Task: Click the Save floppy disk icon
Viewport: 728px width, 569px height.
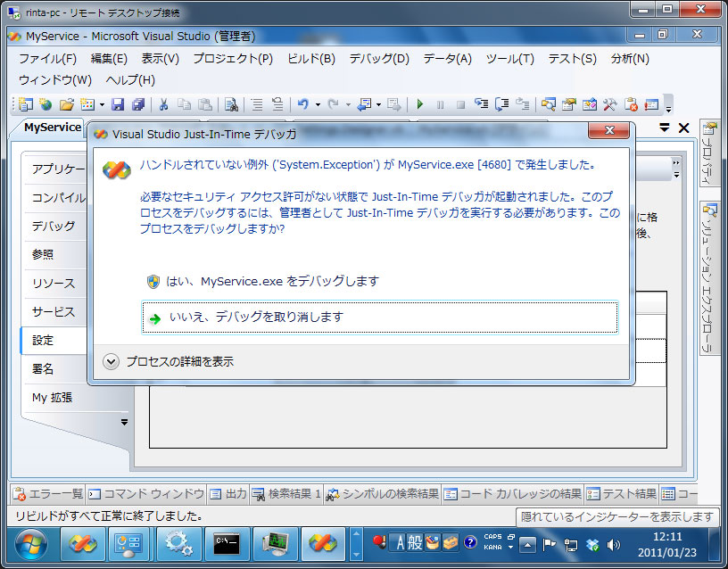Action: point(118,104)
